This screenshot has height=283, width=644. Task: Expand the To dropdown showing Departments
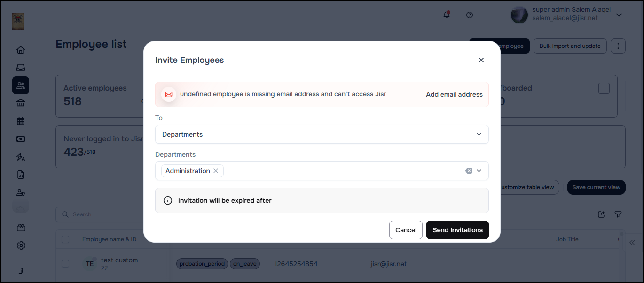(x=479, y=134)
